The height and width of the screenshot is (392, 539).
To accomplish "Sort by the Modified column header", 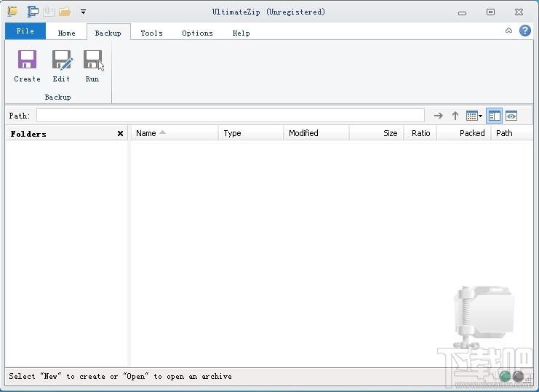I will click(316, 133).
